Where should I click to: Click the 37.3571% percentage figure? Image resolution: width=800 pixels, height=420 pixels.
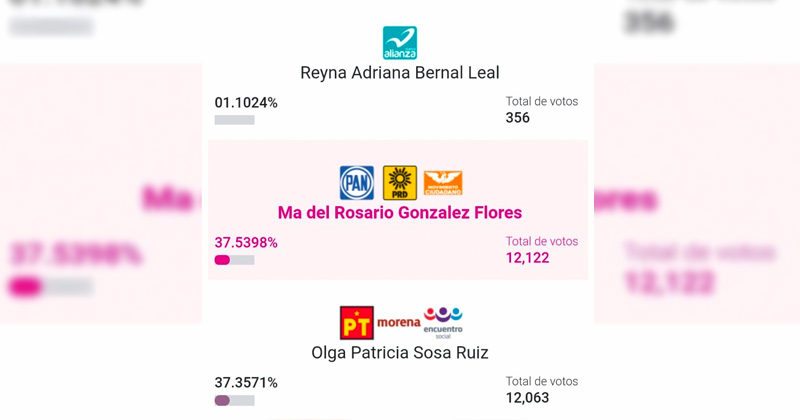tap(246, 383)
